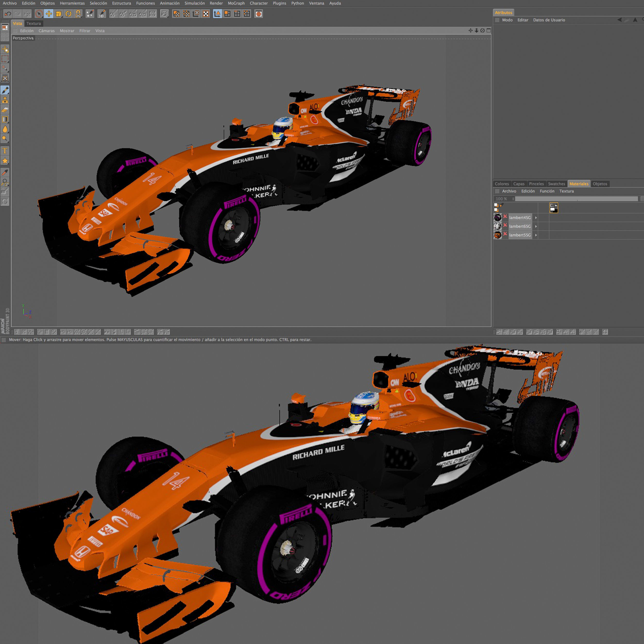Open the Modo menu in Atributos
644x644 pixels.
pyautogui.click(x=507, y=20)
